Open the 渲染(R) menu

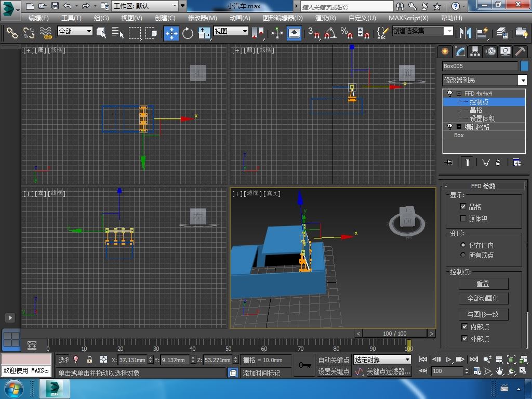pos(325,18)
